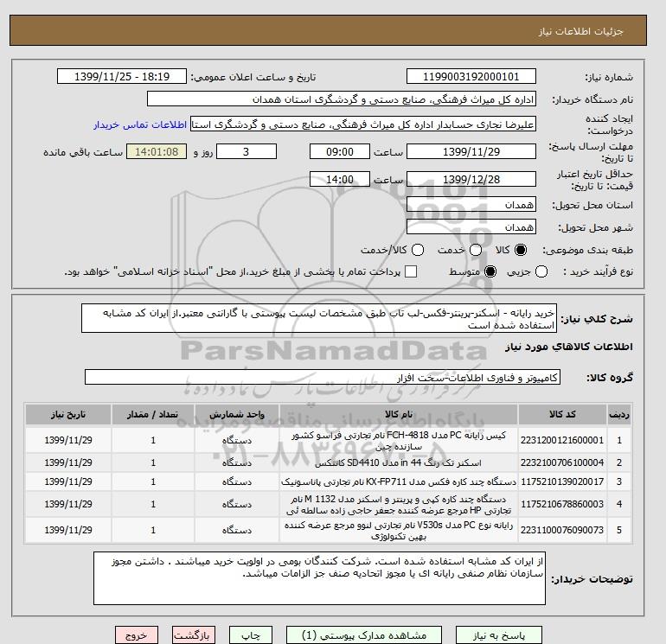Image resolution: width=666 pixels, height=644 pixels.
Task: Click the لنوو V530s PC item name
Action: coord(399,530)
